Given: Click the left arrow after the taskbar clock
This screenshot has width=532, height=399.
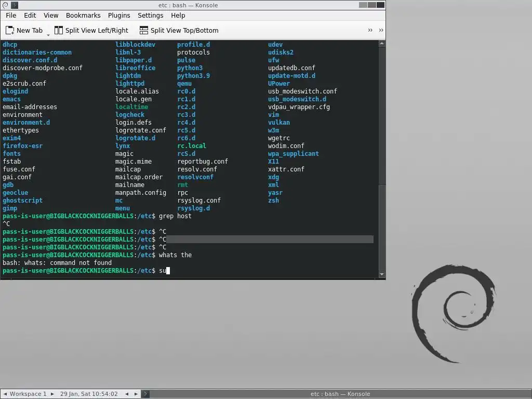Looking at the screenshot, I should pos(127,394).
